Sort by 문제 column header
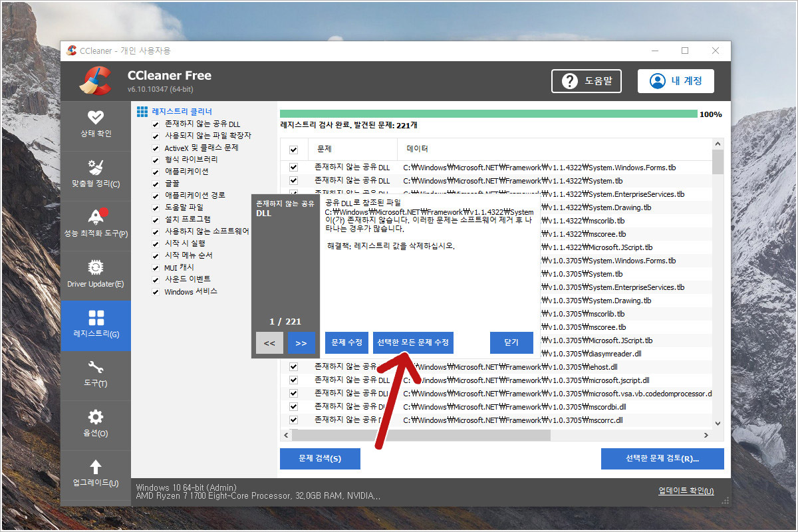The image size is (798, 532). pyautogui.click(x=352, y=150)
